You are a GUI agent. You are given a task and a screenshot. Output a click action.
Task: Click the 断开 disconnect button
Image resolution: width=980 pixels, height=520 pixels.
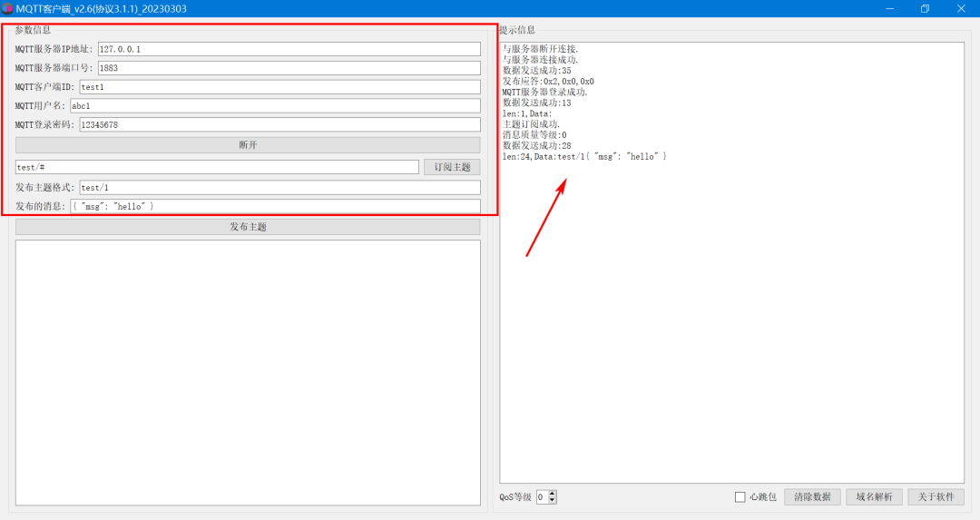point(248,145)
